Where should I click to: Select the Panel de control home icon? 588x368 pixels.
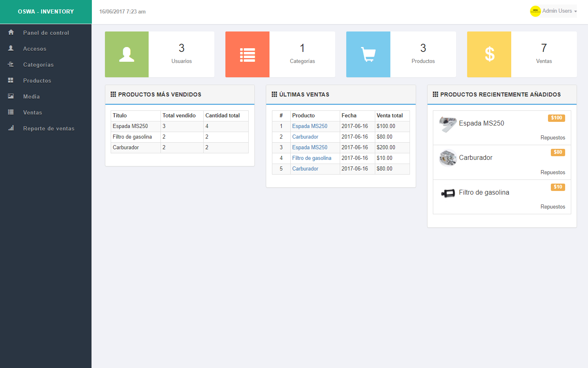11,33
